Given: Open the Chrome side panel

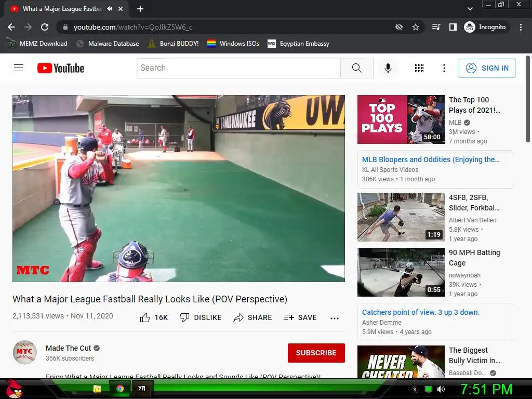Looking at the screenshot, I should (x=453, y=27).
